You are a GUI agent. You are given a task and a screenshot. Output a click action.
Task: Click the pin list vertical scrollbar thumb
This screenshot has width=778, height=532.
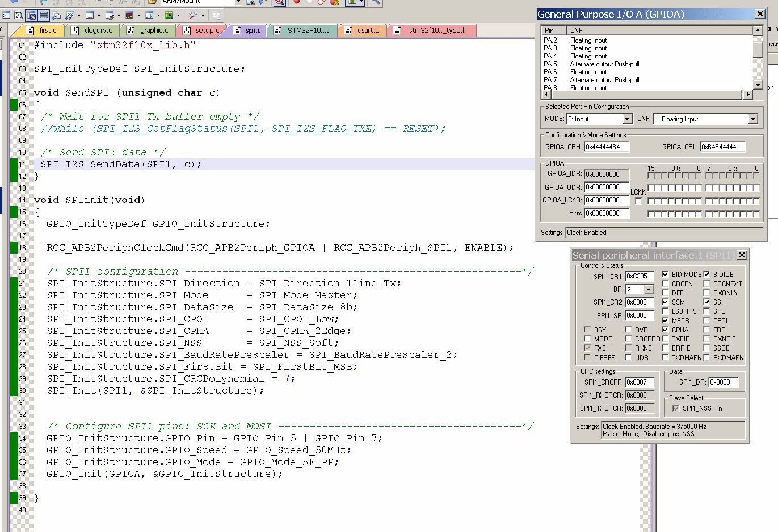coord(758,50)
